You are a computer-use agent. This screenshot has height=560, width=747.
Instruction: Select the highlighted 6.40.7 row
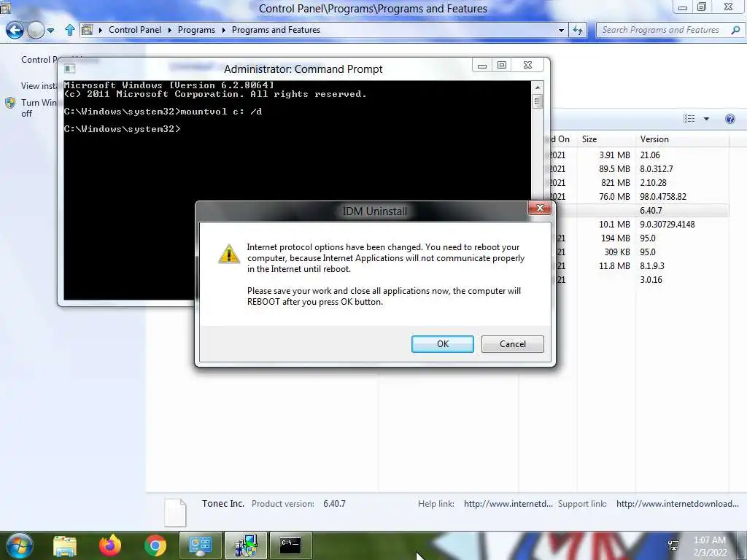pos(642,211)
